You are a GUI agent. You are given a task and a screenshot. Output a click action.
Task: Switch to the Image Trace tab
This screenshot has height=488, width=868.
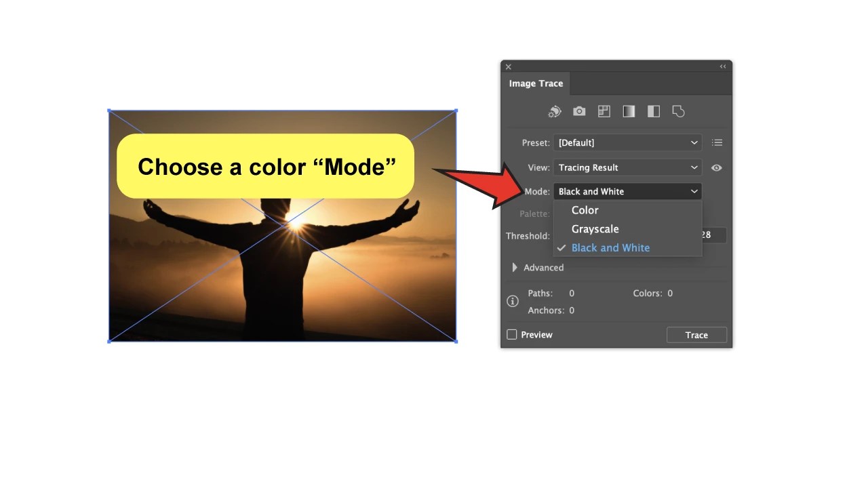(536, 83)
